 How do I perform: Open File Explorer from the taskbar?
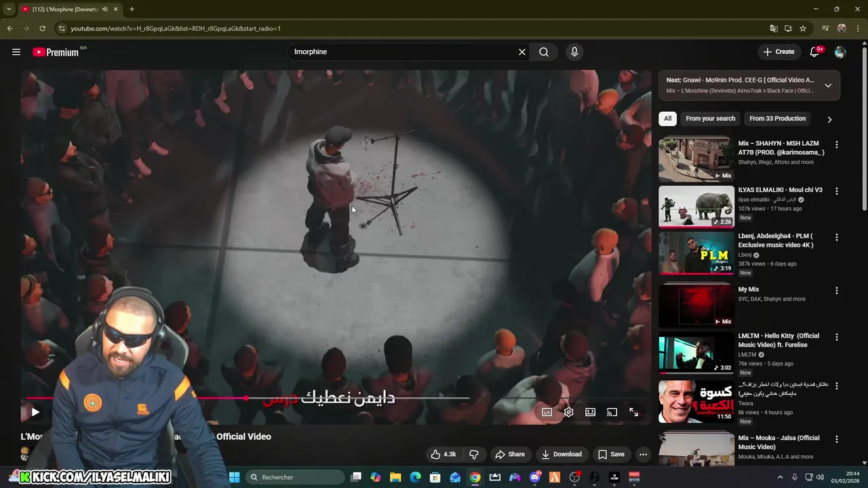click(395, 477)
